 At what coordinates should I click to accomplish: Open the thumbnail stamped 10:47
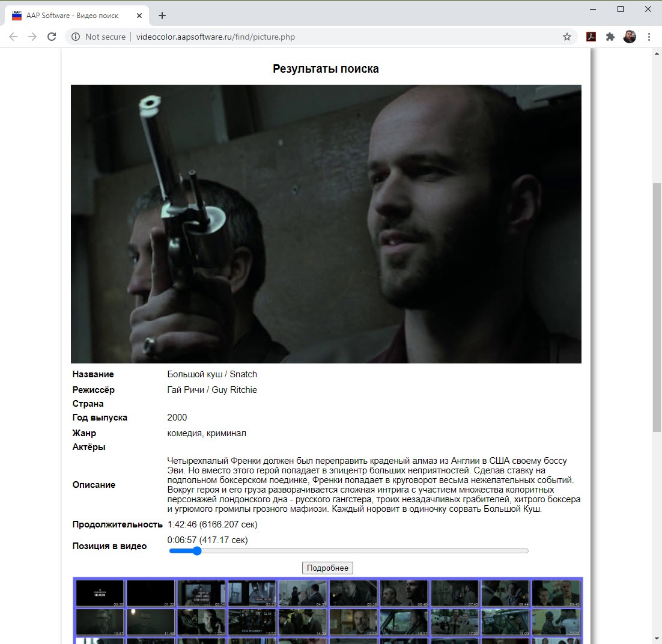100,622
